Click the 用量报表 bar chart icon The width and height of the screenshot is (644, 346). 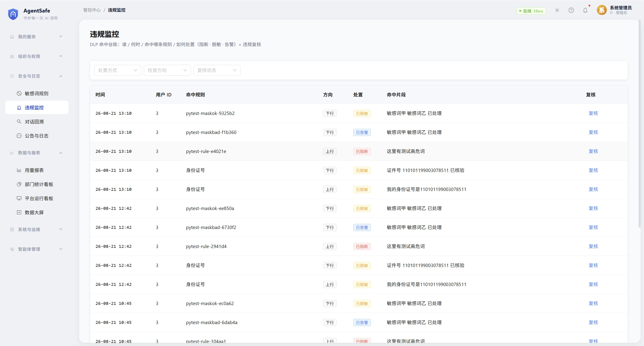(19, 170)
